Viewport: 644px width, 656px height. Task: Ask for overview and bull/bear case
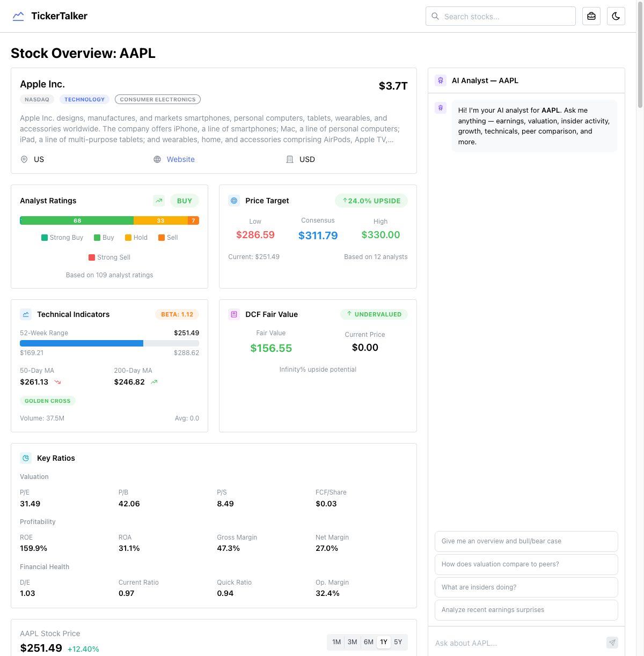click(526, 541)
